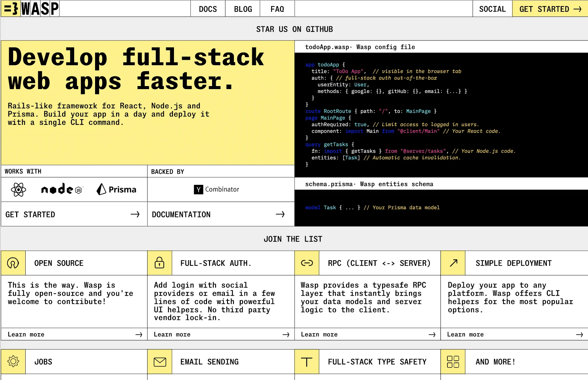
Task: Click FULL-STACK TYPE SAFETY heading
Action: [x=377, y=362]
